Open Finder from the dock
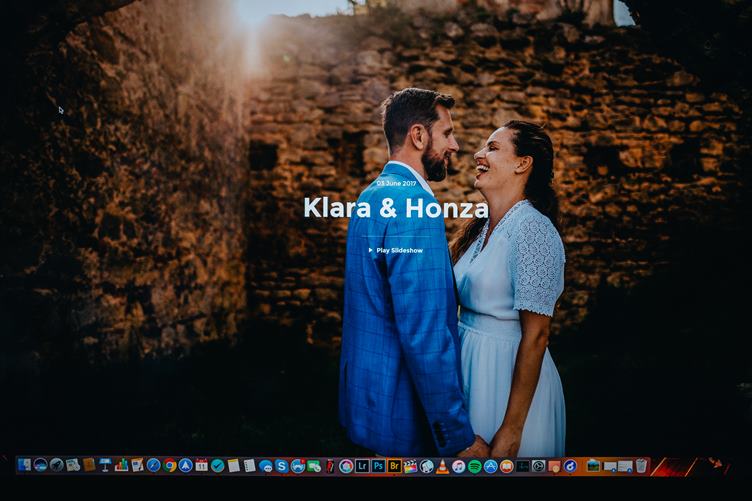752x501 pixels. [x=24, y=465]
